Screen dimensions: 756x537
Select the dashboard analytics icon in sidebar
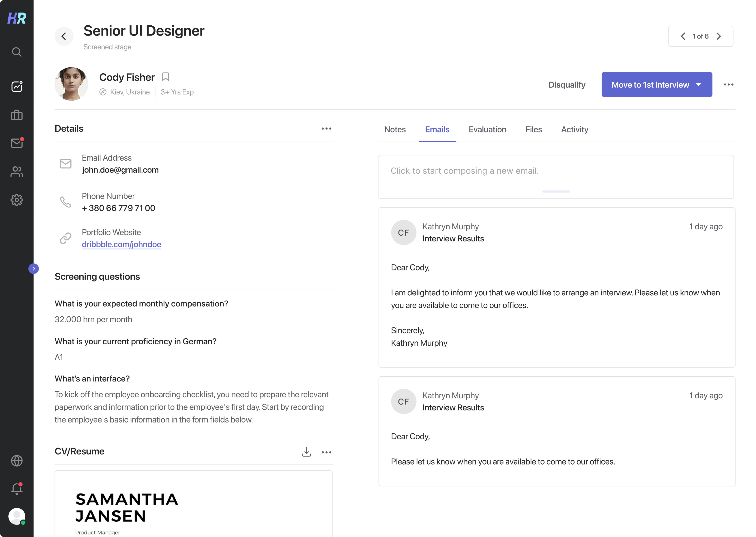[x=16, y=86]
